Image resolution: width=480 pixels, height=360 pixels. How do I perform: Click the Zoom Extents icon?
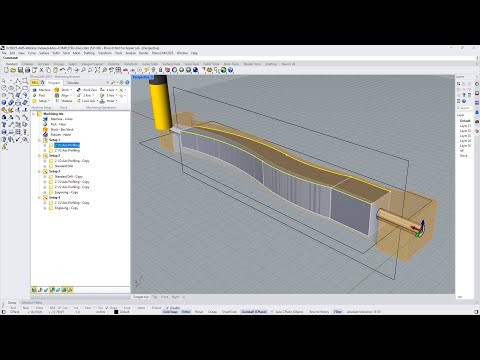pyautogui.click(x=97, y=70)
